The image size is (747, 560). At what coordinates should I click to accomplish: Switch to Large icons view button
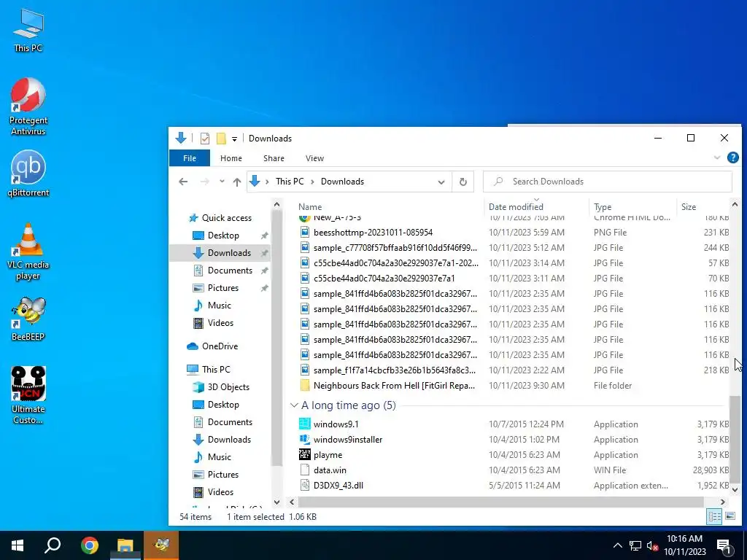point(729,516)
